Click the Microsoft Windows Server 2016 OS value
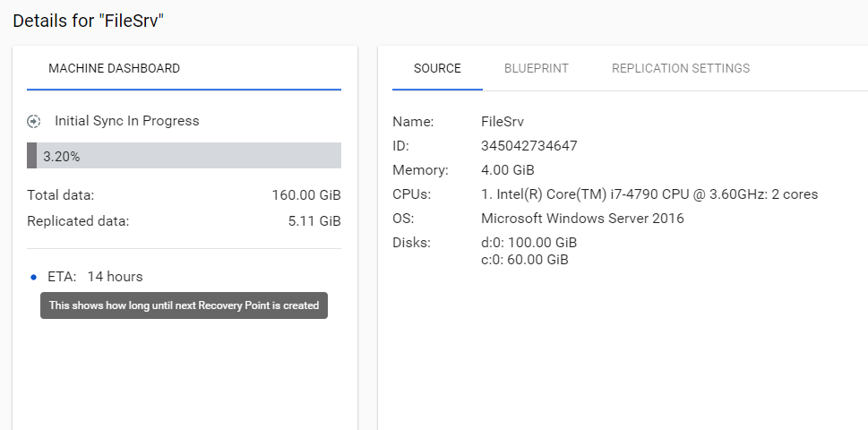The height and width of the screenshot is (430, 868). 582,219
